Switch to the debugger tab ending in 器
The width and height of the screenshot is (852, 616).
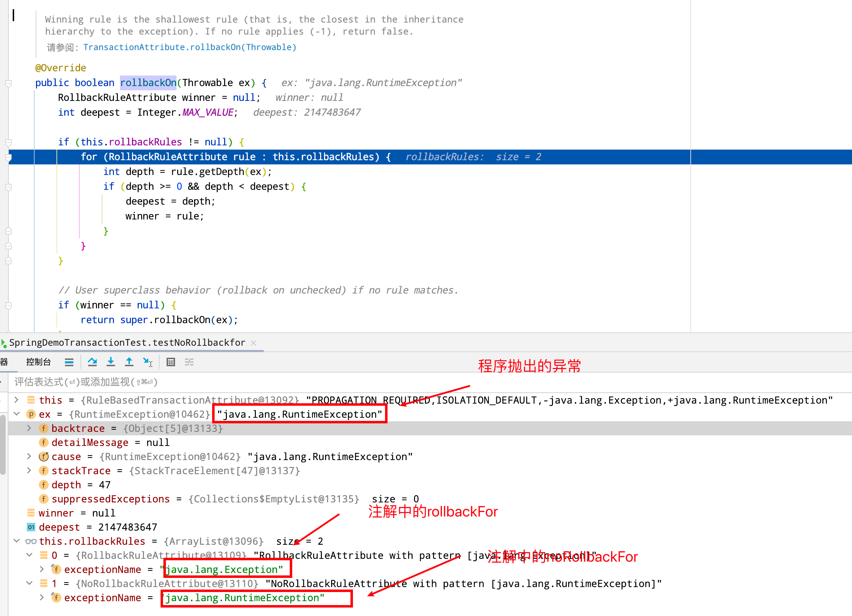4,362
